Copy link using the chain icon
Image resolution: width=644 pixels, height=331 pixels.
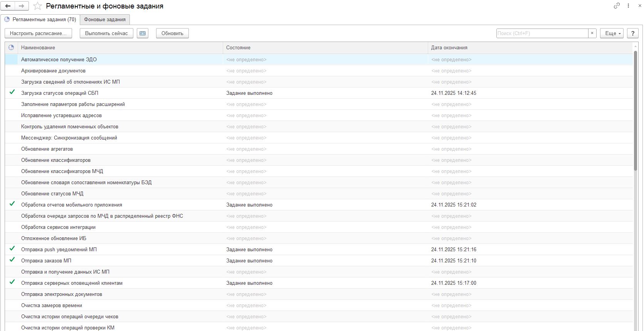[617, 6]
